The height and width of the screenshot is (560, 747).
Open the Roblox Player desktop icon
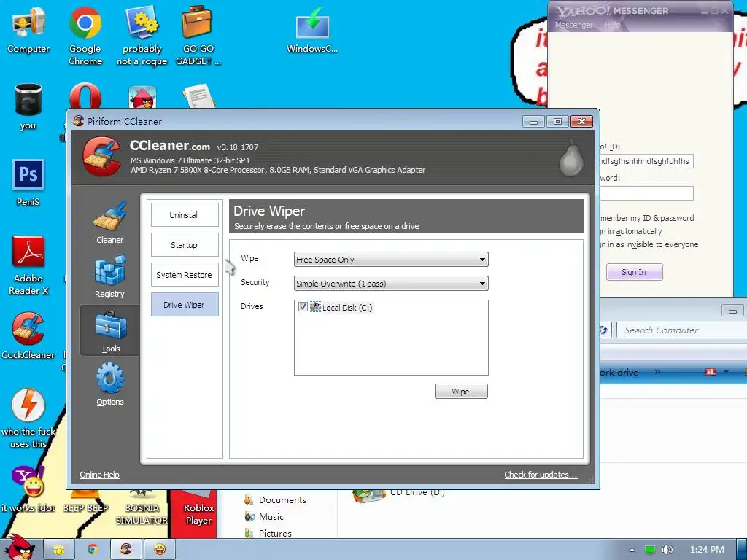click(198, 508)
